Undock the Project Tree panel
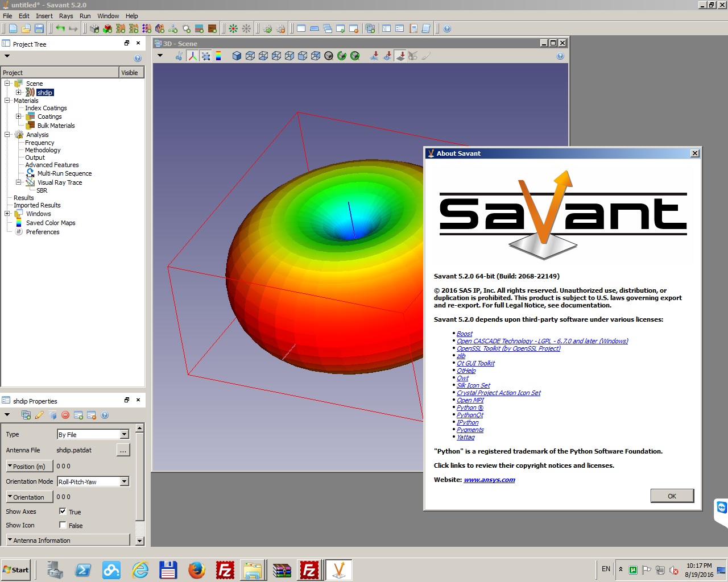Image resolution: width=728 pixels, height=582 pixels. click(127, 43)
